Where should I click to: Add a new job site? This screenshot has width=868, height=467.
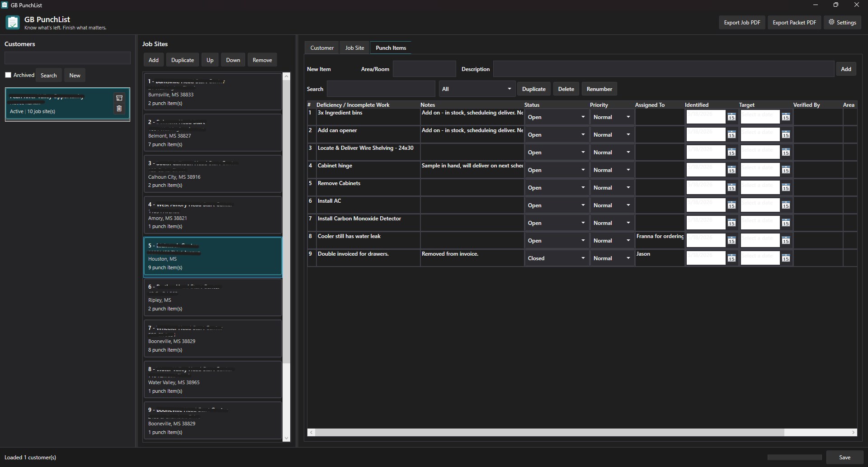tap(154, 60)
